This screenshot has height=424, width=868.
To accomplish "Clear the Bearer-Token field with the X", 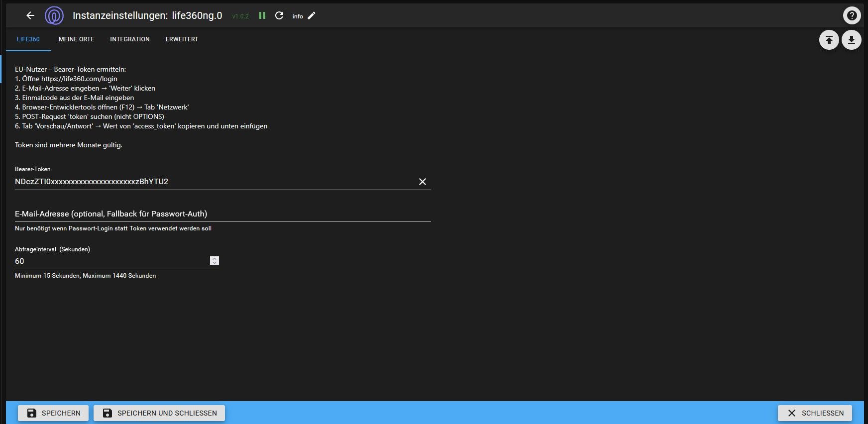I will pos(423,182).
